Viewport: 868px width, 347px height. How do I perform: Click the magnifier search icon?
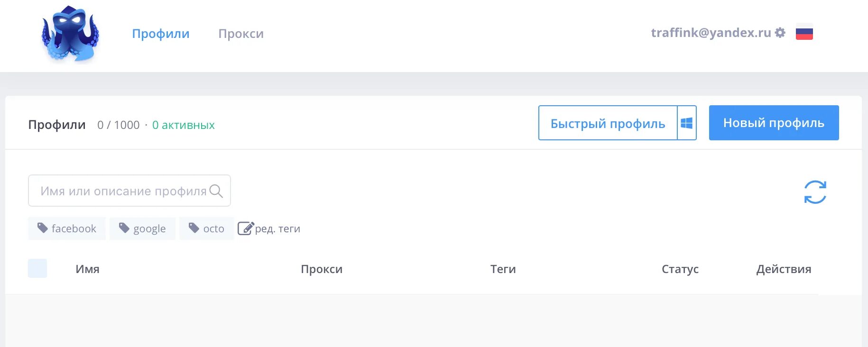[216, 191]
